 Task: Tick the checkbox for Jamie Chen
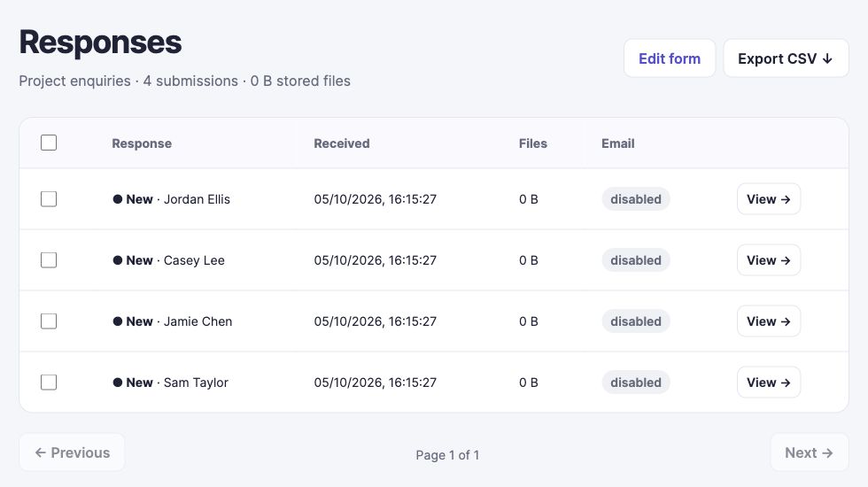point(49,321)
